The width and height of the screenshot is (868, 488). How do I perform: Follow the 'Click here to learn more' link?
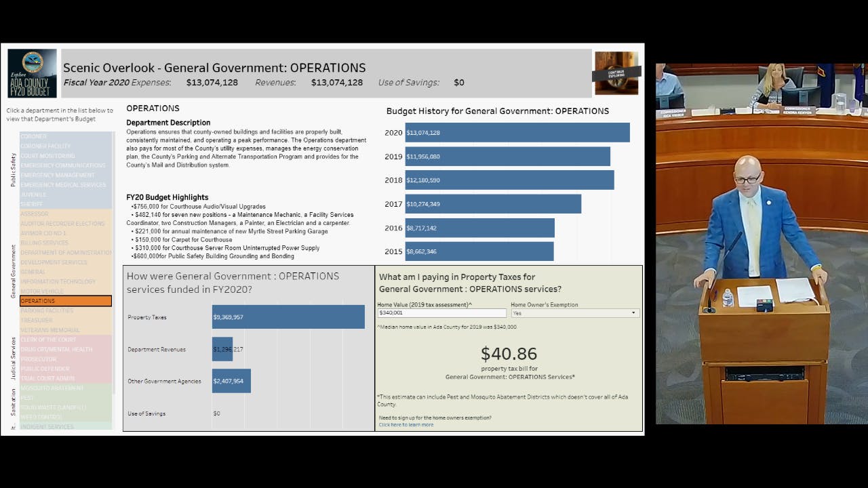point(406,425)
